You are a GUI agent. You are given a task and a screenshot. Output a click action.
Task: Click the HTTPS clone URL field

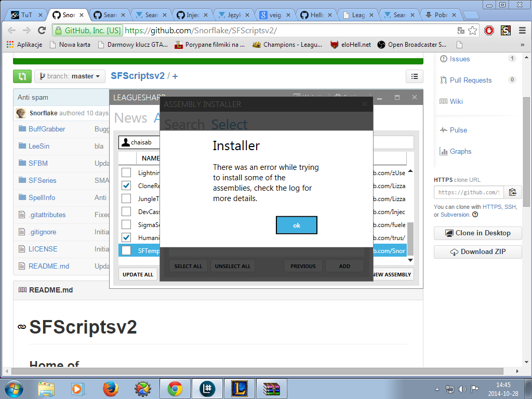469,192
